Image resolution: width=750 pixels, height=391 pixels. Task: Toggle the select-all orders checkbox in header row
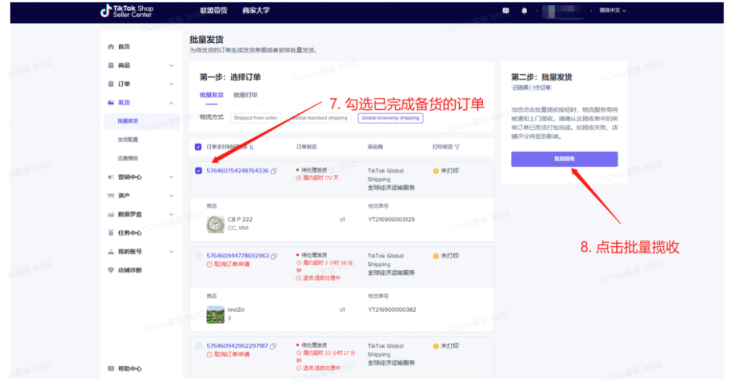click(x=198, y=147)
